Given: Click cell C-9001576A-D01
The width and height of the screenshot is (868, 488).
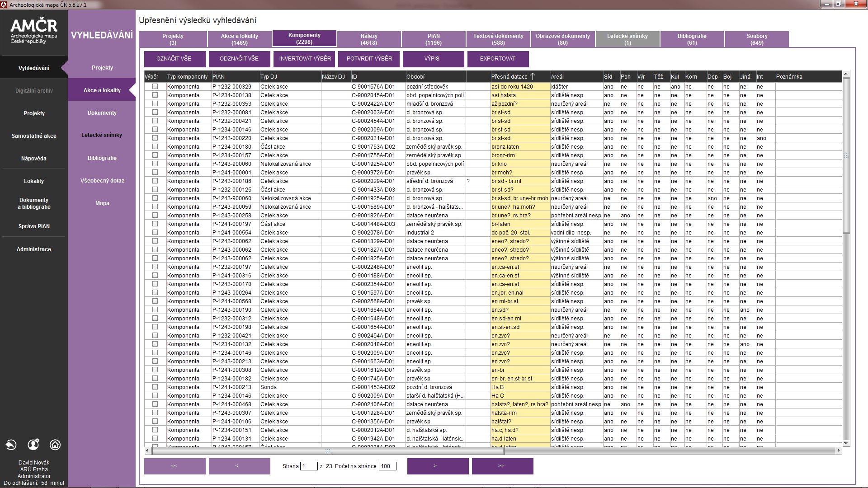Looking at the screenshot, I should [378, 87].
